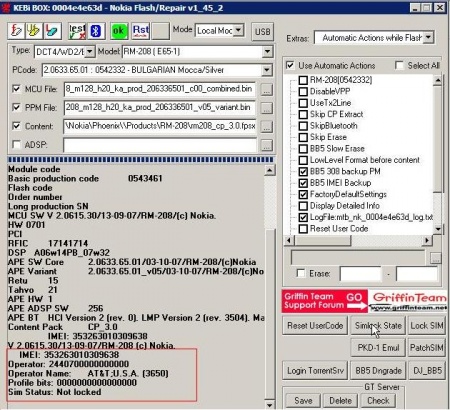Enable Skip CP Extract option
This screenshot has height=410, width=450.
(x=303, y=114)
